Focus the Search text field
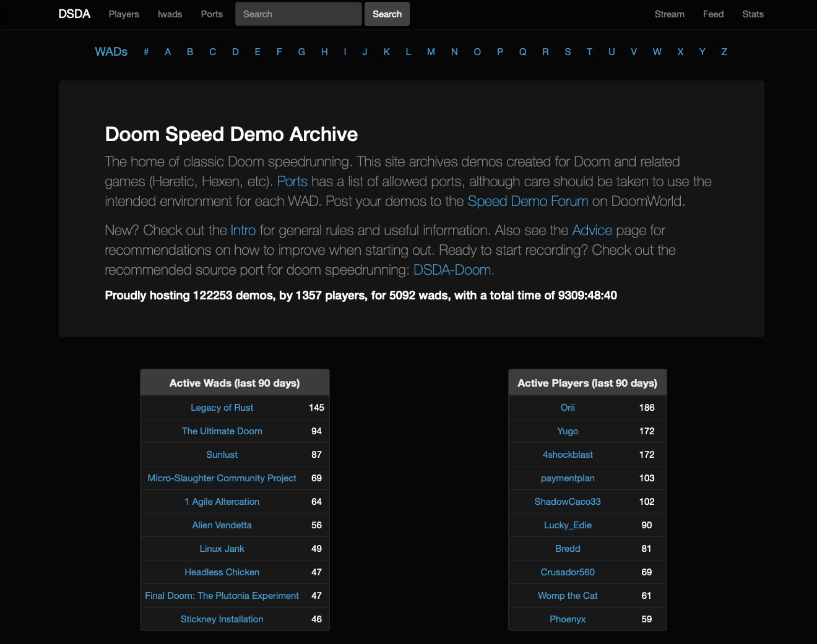This screenshot has width=817, height=644. [x=298, y=14]
